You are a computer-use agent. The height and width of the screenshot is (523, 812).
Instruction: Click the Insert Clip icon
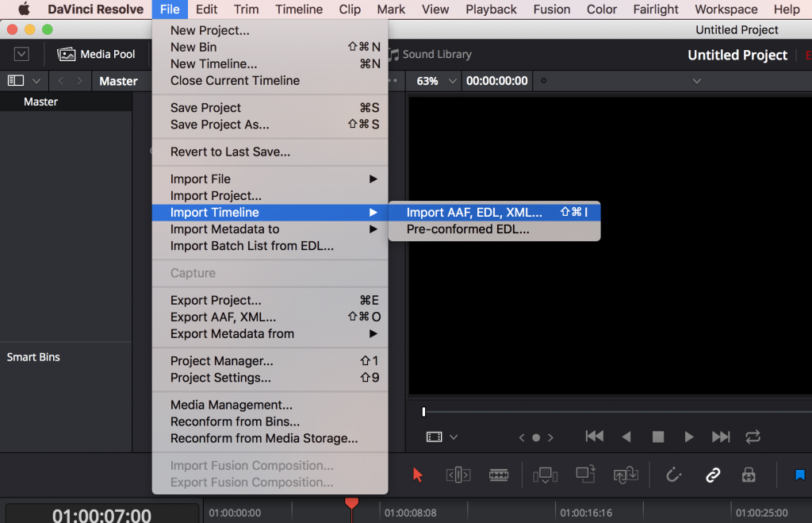pyautogui.click(x=545, y=475)
